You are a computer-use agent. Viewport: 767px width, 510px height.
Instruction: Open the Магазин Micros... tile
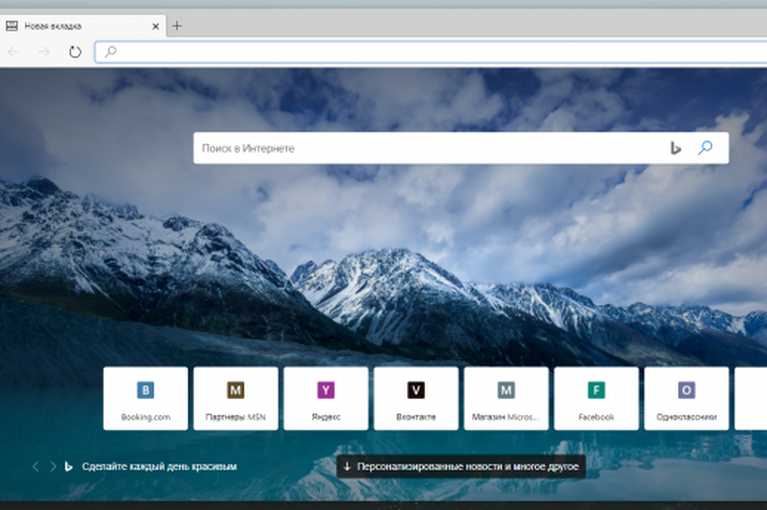(x=506, y=399)
